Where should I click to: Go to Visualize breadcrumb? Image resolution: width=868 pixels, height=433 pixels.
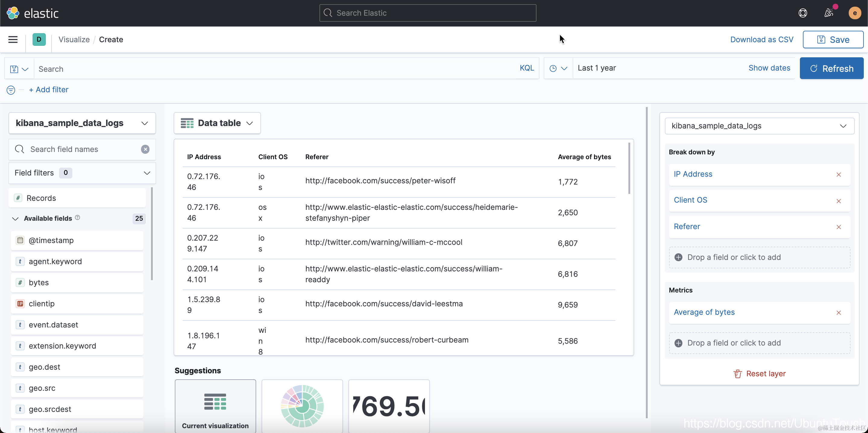click(74, 40)
